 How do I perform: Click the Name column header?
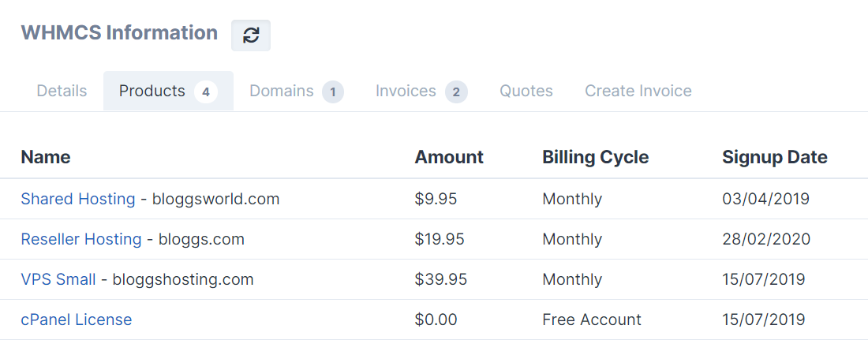pos(46,157)
